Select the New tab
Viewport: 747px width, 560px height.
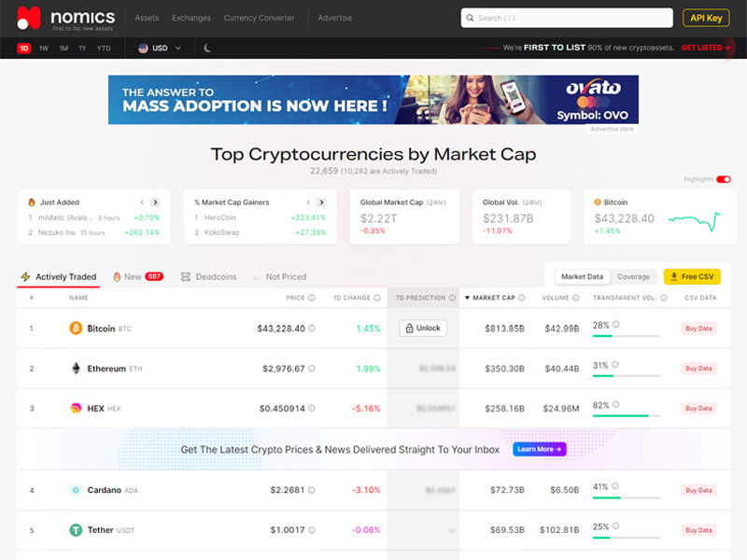tap(138, 276)
